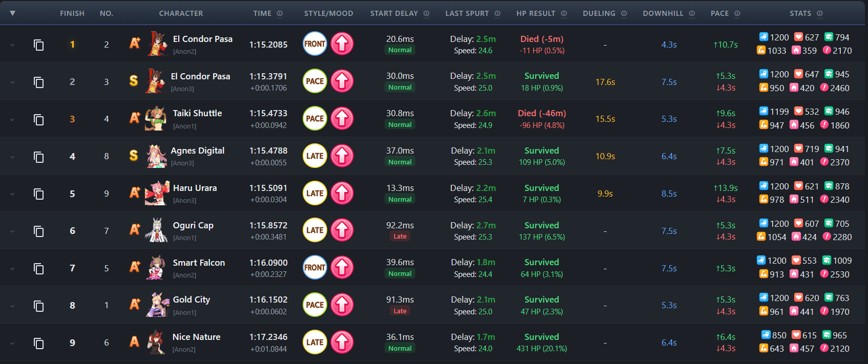This screenshot has width=868, height=364.
Task: Open the Agnes Digital character entry
Action: click(197, 151)
